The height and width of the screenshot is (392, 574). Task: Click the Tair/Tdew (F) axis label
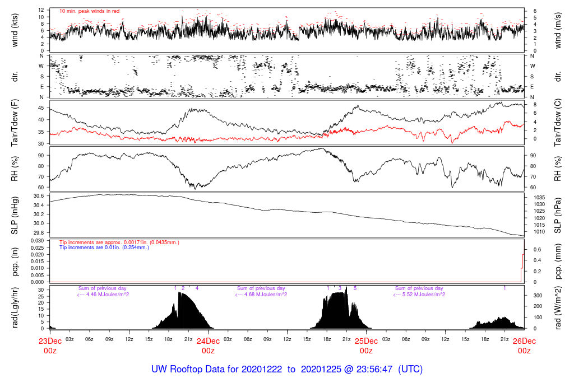(x=15, y=123)
